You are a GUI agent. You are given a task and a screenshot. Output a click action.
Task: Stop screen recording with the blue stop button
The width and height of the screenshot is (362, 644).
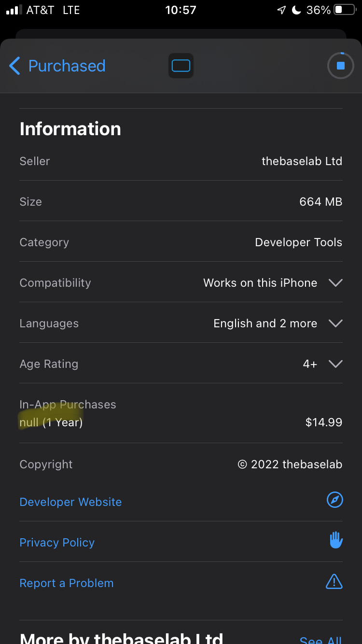click(x=340, y=66)
